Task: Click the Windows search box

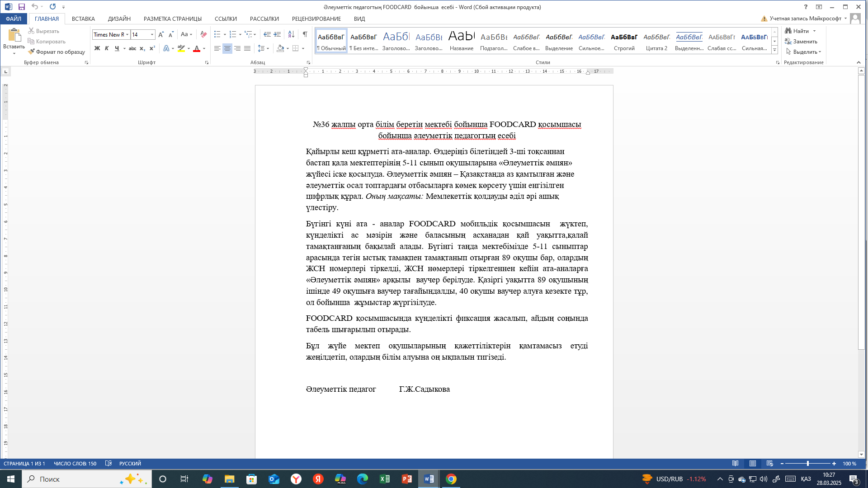Action: [87, 479]
